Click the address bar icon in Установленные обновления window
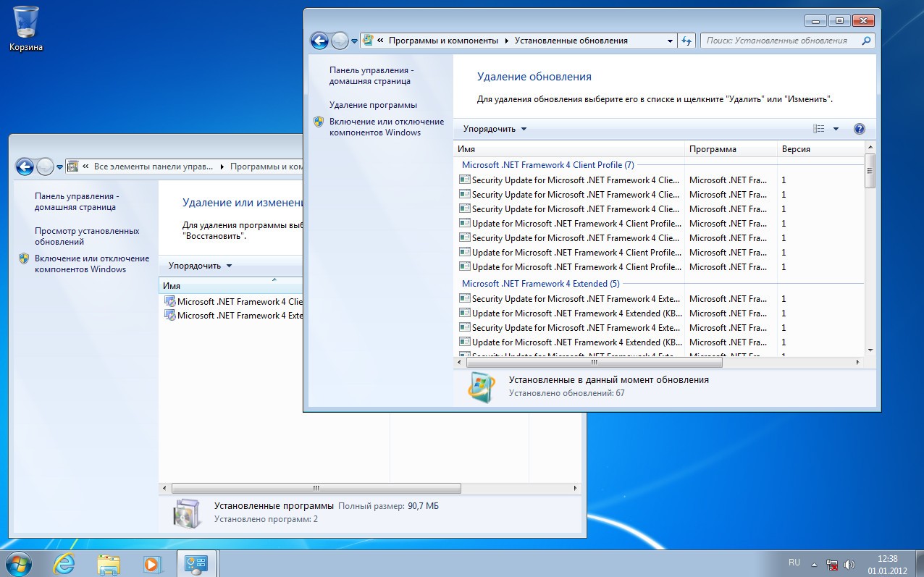The height and width of the screenshot is (577, 924). 368,41
